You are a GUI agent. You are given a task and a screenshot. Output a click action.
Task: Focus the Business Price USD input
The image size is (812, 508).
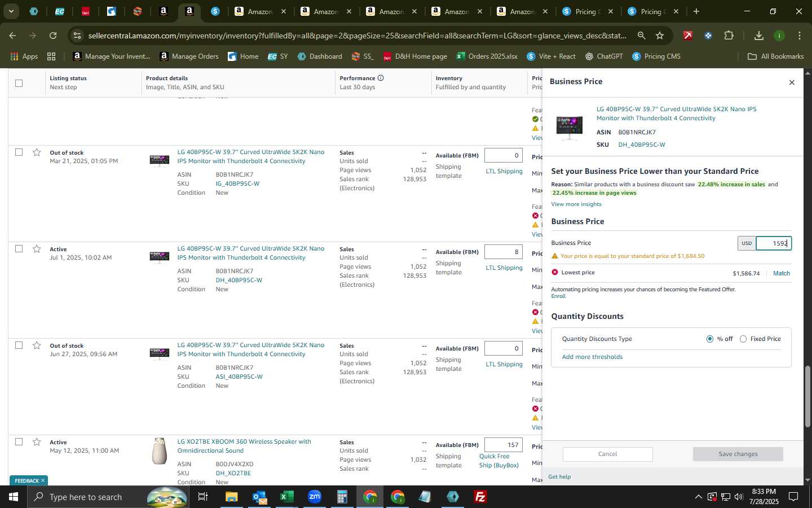point(773,243)
